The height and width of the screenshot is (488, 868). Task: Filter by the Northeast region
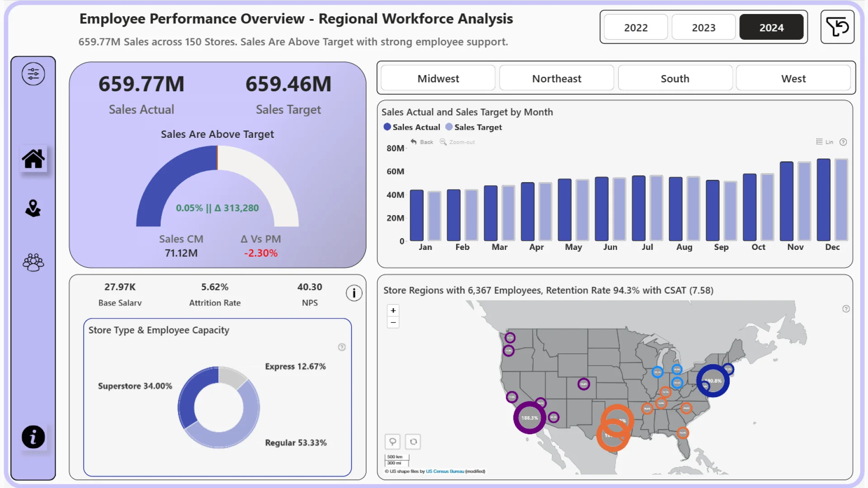tap(557, 79)
